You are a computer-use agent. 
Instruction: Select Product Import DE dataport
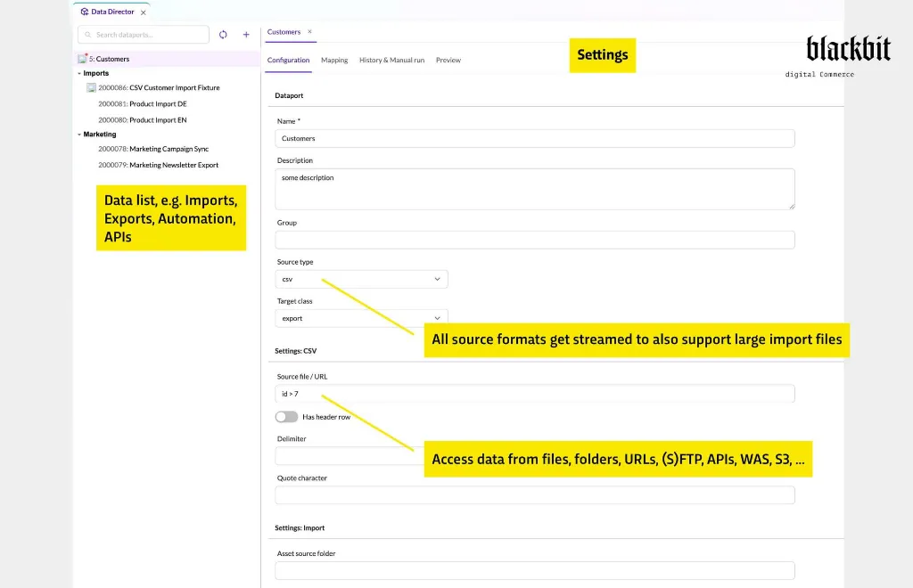click(x=143, y=104)
